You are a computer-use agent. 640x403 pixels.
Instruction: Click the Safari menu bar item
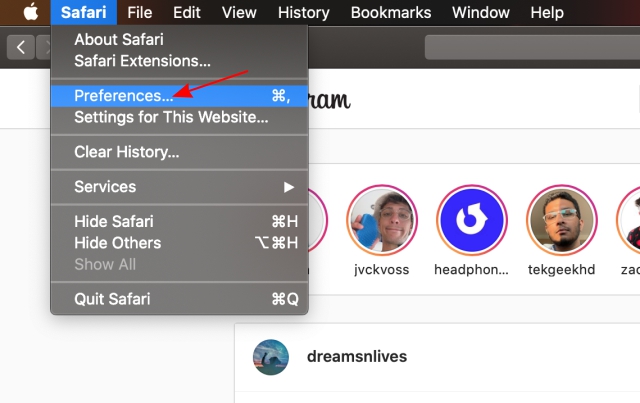84,12
